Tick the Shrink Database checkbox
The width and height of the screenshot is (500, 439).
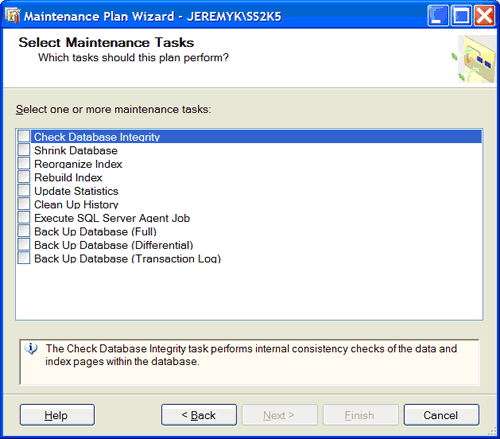coord(24,150)
